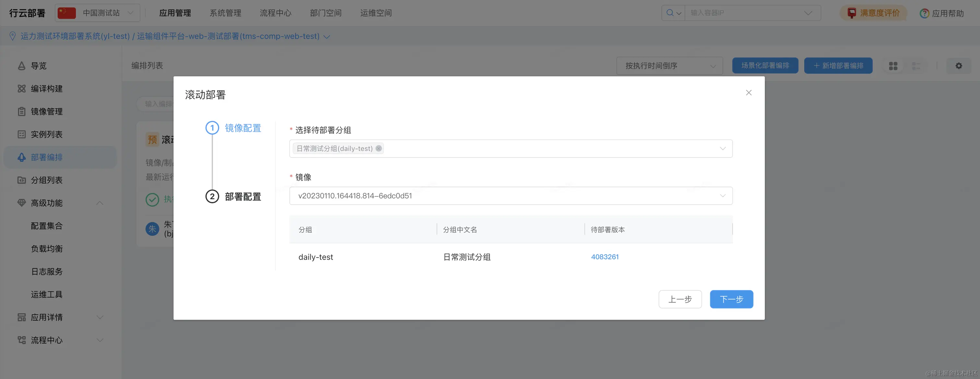Click the location pin breadcrumb icon

tap(13, 36)
